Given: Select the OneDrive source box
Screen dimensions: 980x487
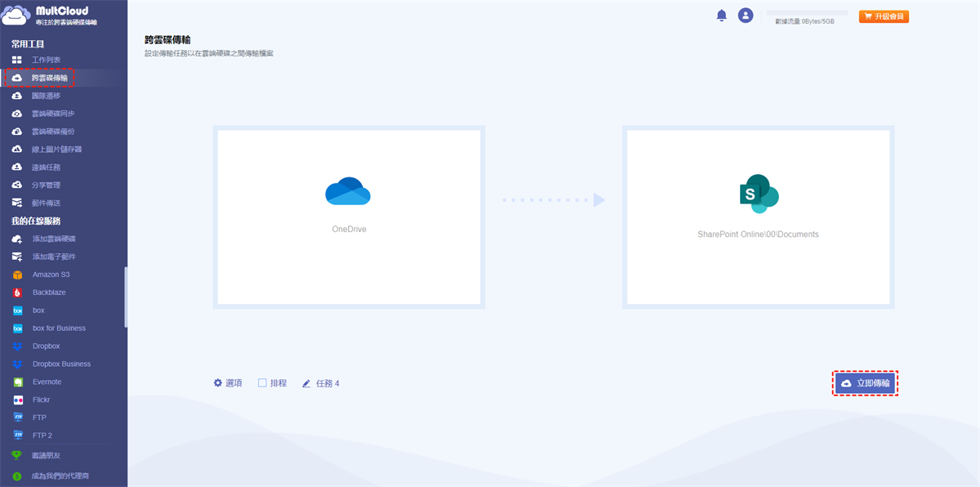Looking at the screenshot, I should click(349, 217).
